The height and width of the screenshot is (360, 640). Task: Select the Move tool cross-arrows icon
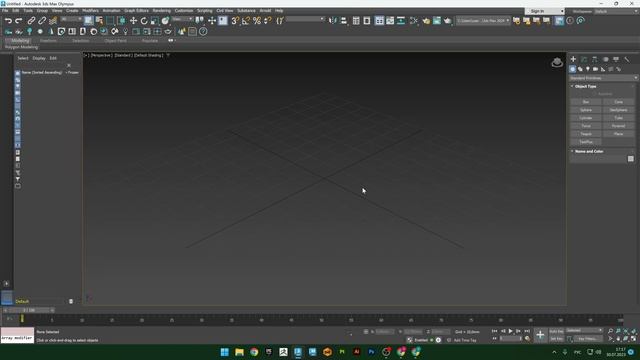[x=133, y=20]
